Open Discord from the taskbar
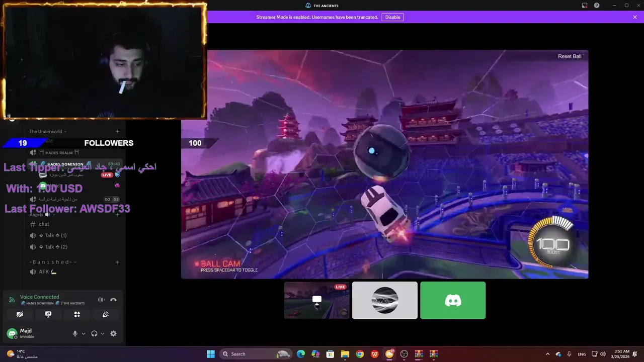Image resolution: width=644 pixels, height=362 pixels. point(389,354)
